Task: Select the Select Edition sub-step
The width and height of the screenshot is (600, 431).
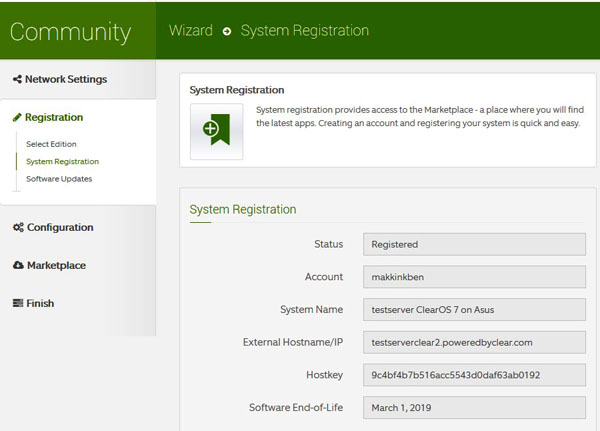Action: [51, 144]
